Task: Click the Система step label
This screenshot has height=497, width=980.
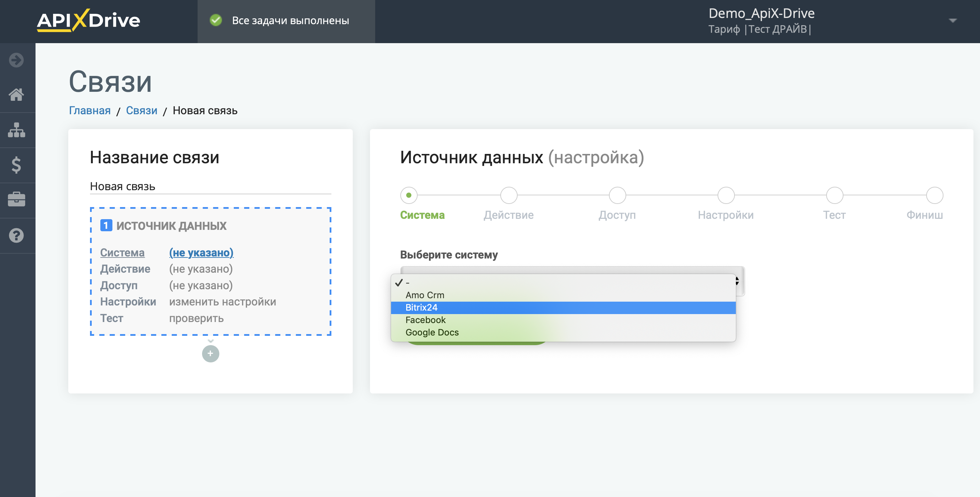Action: click(x=422, y=215)
